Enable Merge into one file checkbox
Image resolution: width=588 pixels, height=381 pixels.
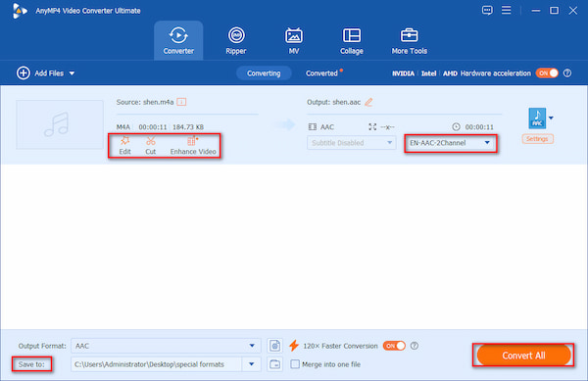tap(295, 364)
